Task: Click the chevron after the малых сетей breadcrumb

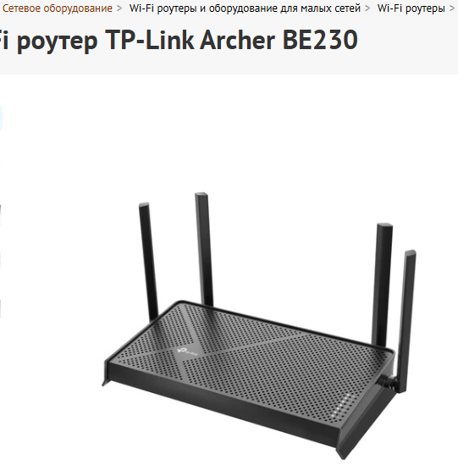Action: coord(367,8)
